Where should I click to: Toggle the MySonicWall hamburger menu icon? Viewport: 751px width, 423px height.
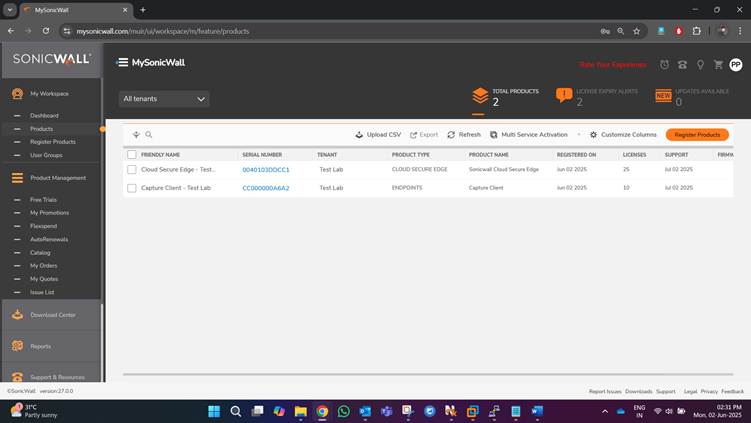[122, 62]
